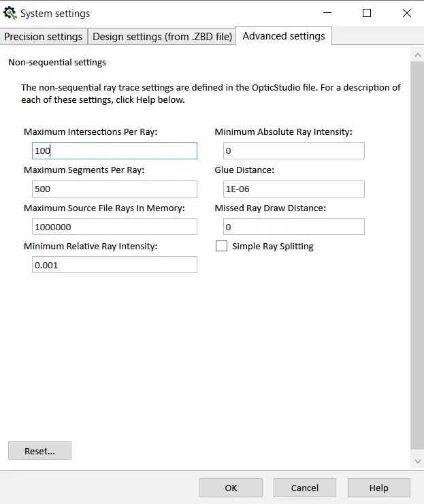Focus the Glue Distance input box
The image size is (424, 504).
[x=294, y=189]
